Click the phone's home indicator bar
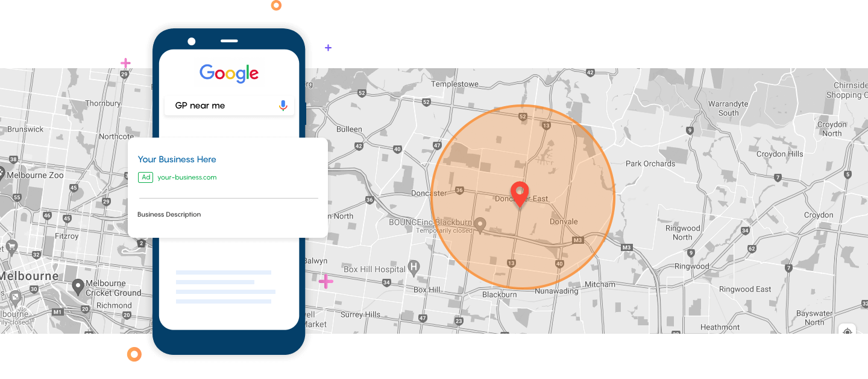This screenshot has width=868, height=379. [229, 41]
